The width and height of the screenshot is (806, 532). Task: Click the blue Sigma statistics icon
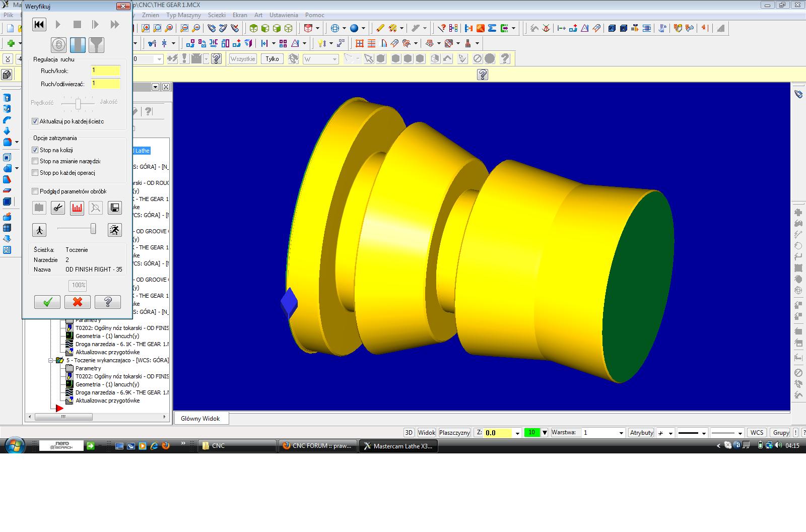[492, 28]
